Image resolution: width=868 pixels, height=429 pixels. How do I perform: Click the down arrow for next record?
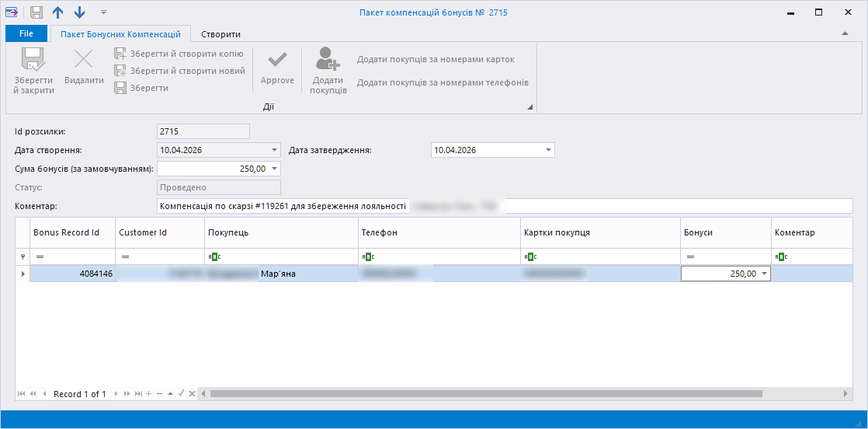tap(79, 12)
